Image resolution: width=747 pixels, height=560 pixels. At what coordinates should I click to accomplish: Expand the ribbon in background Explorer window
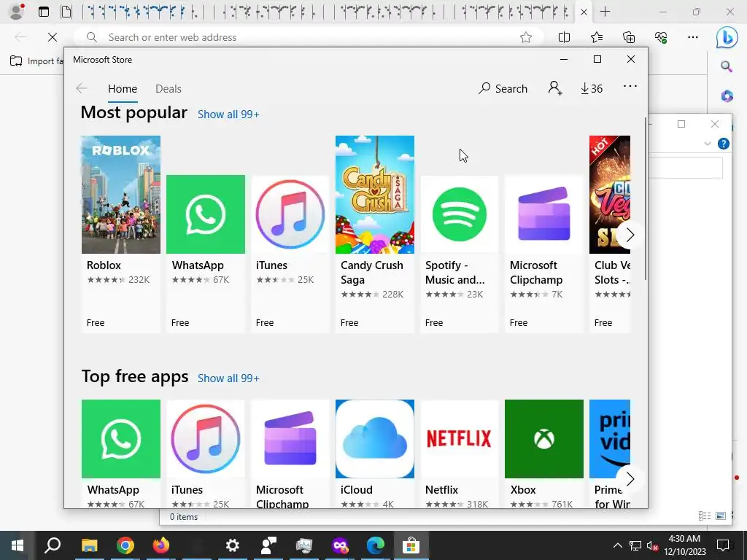[708, 144]
